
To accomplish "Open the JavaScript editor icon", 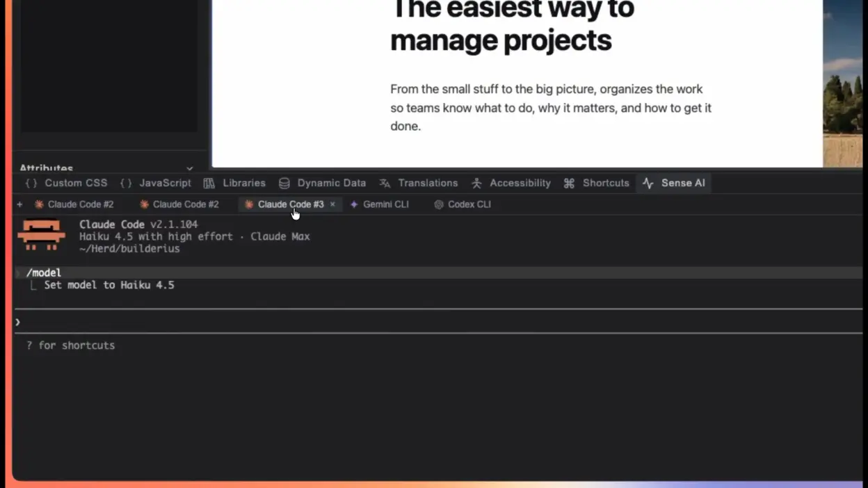I will point(126,183).
